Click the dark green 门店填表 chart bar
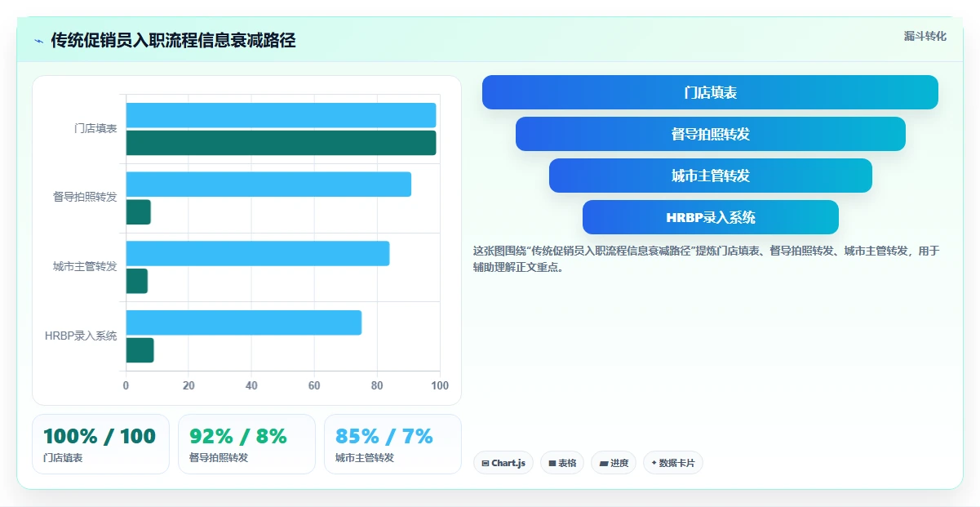 [x=281, y=143]
